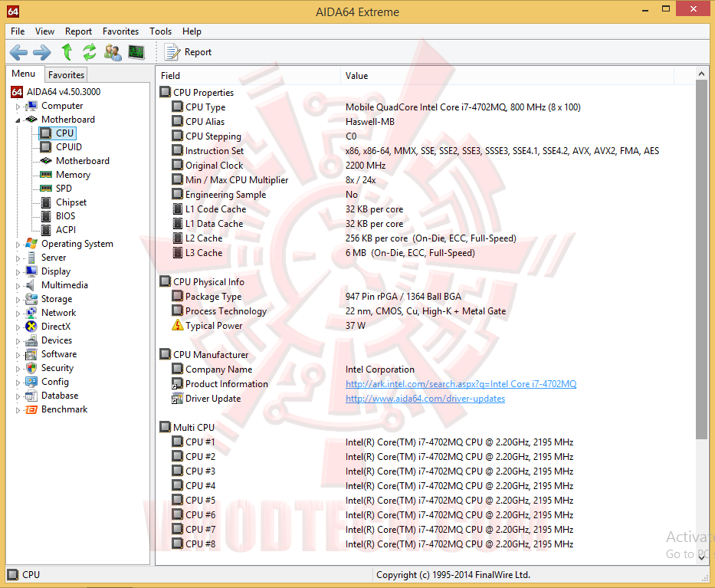The height and width of the screenshot is (588, 715).
Task: Click the Report toolbar button
Action: 188,52
